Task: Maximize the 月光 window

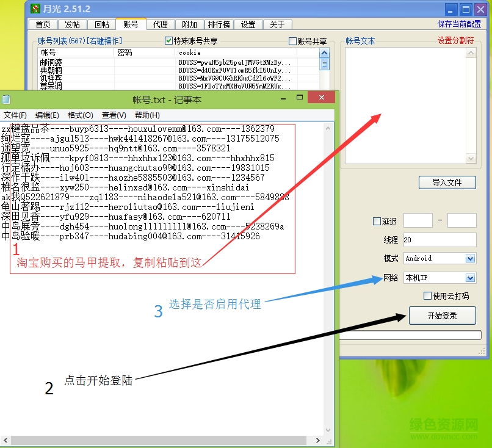Action: click(466, 10)
